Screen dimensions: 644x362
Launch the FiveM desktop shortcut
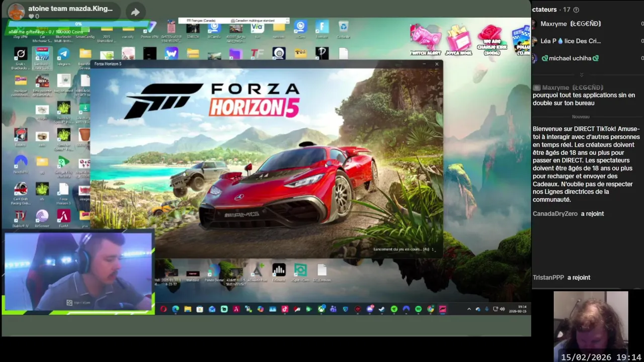(63, 219)
